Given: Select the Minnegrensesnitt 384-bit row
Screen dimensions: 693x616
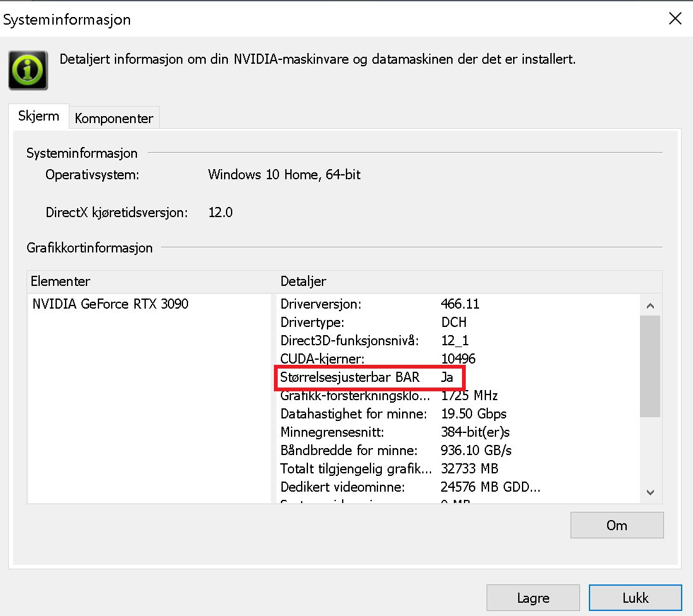Looking at the screenshot, I should pos(458,432).
